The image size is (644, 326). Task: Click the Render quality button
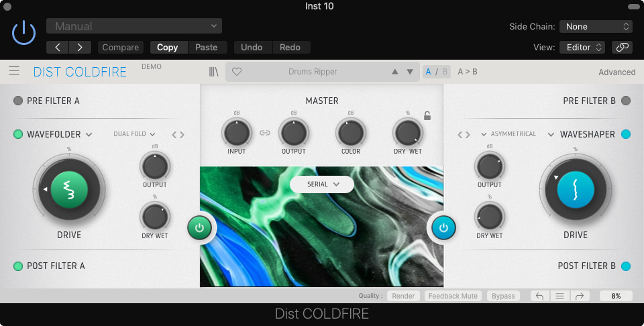[x=403, y=296]
